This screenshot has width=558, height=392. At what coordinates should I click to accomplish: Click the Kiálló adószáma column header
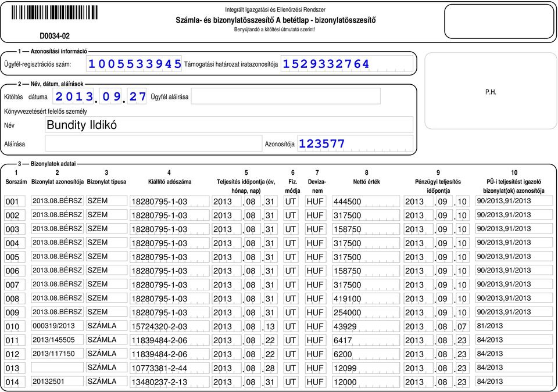(170, 182)
